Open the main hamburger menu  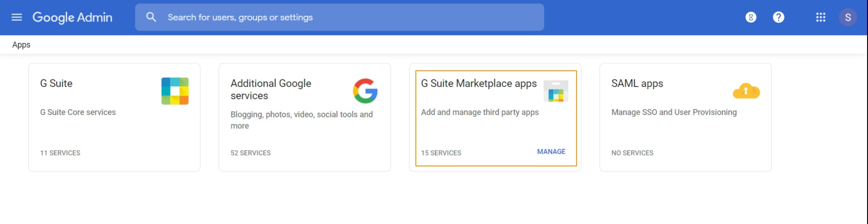point(17,17)
